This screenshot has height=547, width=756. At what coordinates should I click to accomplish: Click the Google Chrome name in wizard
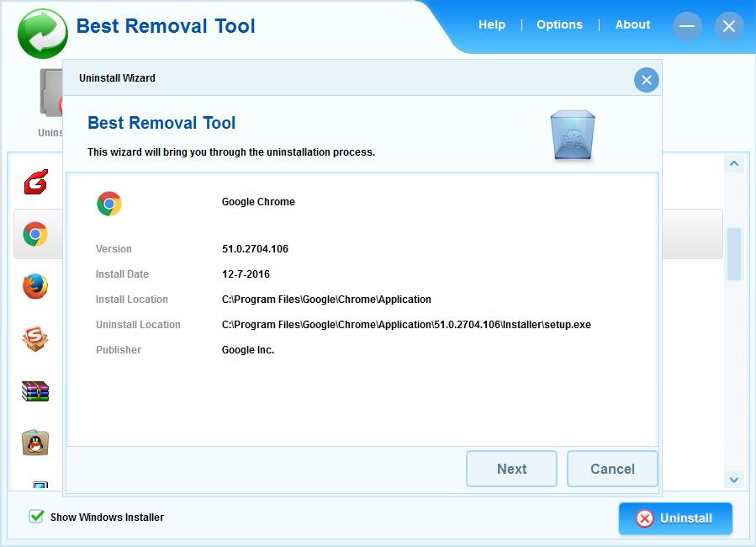click(x=258, y=202)
